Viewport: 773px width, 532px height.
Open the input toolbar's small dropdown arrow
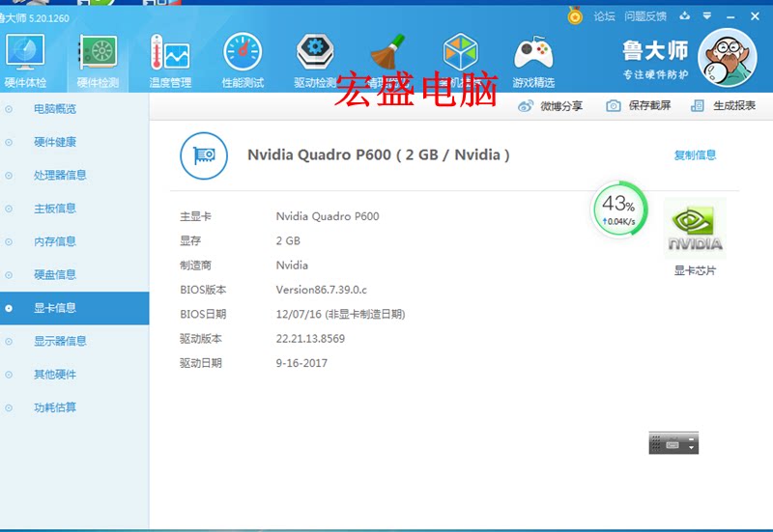691,447
